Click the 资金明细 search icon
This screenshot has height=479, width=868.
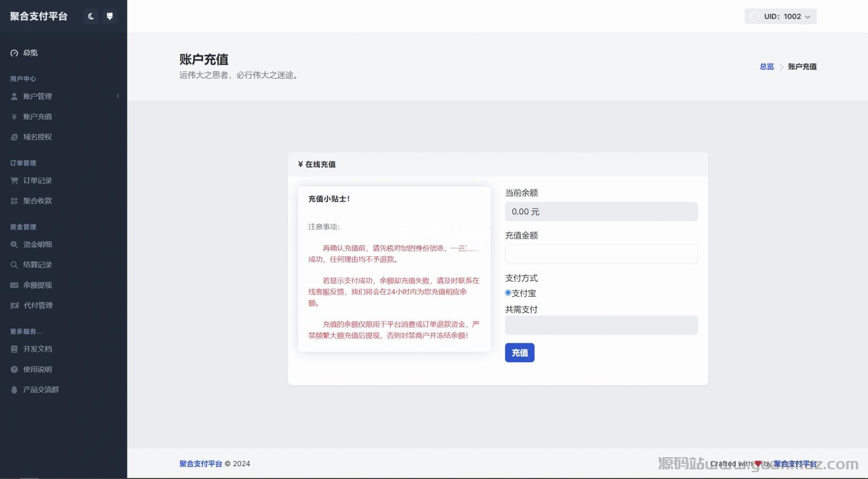(x=14, y=245)
